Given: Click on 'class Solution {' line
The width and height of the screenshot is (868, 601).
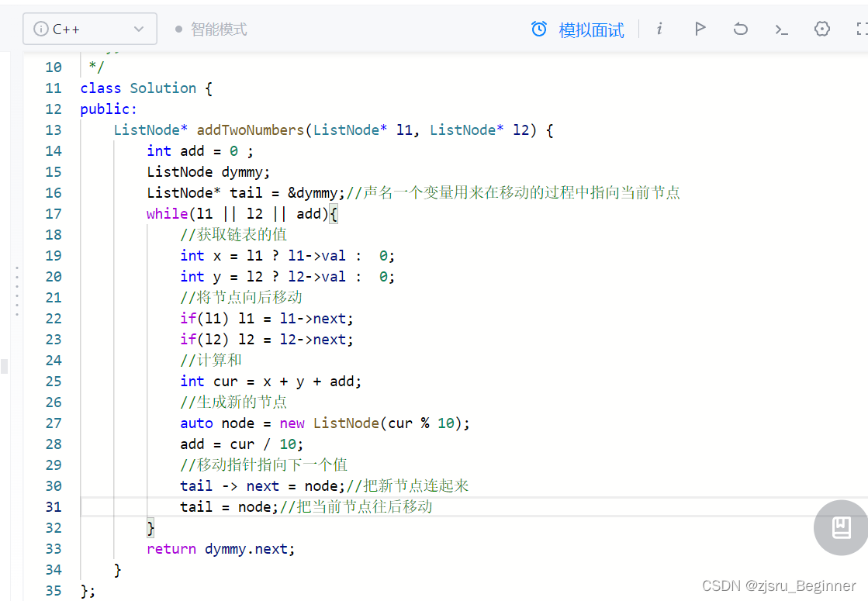Looking at the screenshot, I should click(x=146, y=88).
